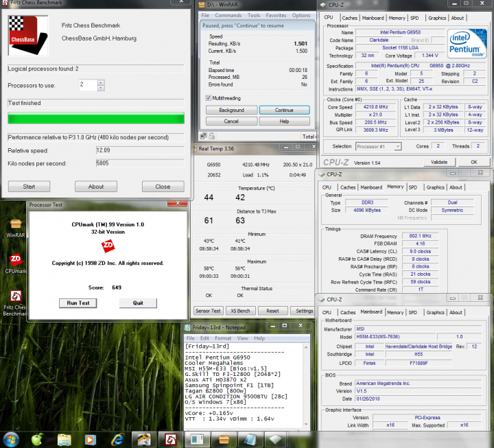The width and height of the screenshot is (494, 448).
Task: Click the Kilo nodes per second value 5805
Action: point(140,163)
